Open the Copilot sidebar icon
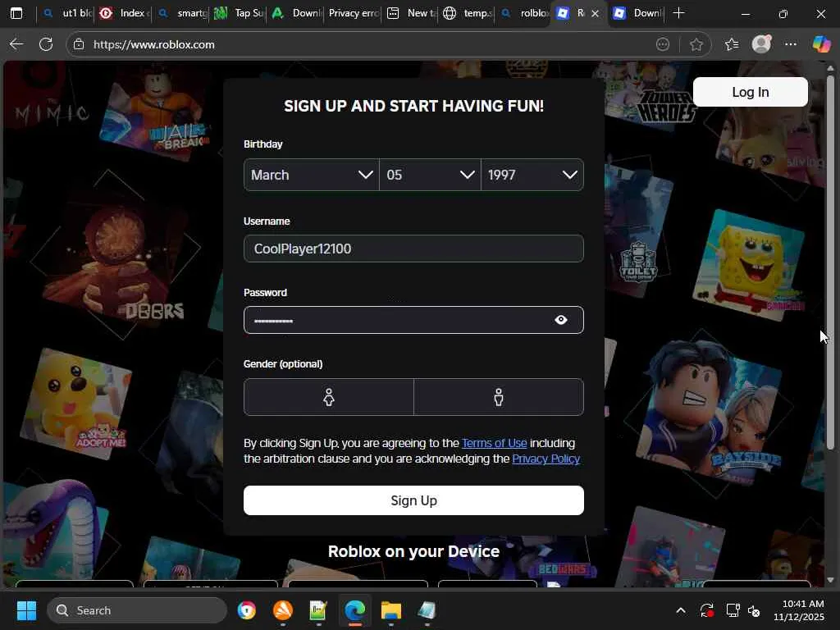Viewport: 840px width, 630px height. click(821, 44)
